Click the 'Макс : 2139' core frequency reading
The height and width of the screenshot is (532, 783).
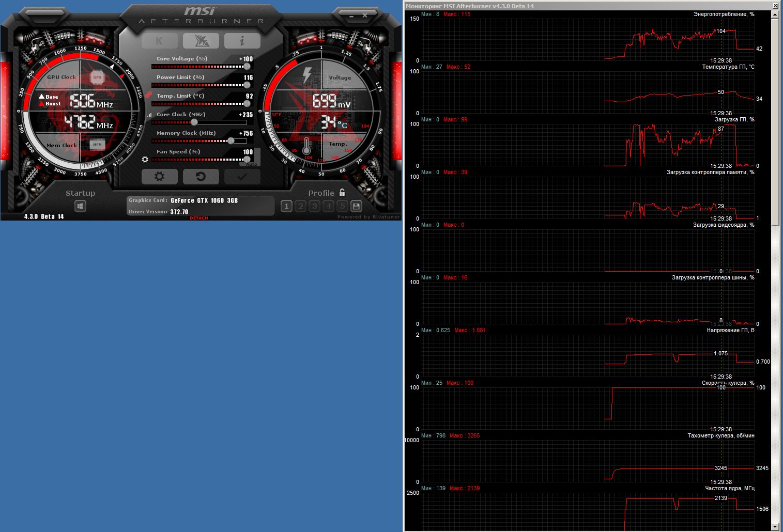pyautogui.click(x=465, y=488)
